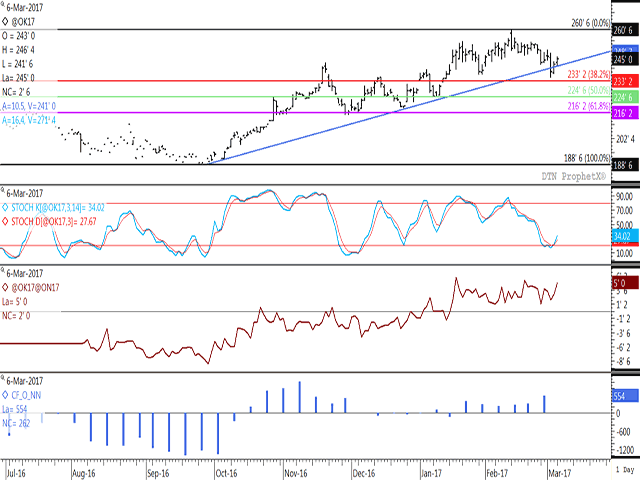Click the Jul-16 time axis label
This screenshot has width=640, height=480.
(x=16, y=473)
